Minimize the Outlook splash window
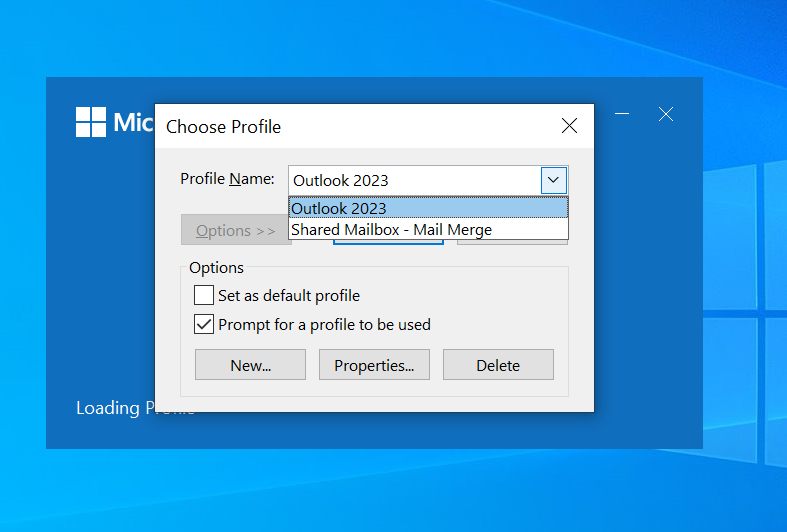The height and width of the screenshot is (532, 787). (x=622, y=114)
